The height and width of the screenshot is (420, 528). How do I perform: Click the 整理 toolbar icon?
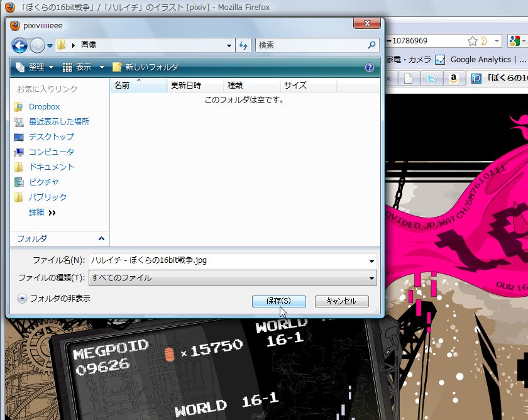(20, 67)
